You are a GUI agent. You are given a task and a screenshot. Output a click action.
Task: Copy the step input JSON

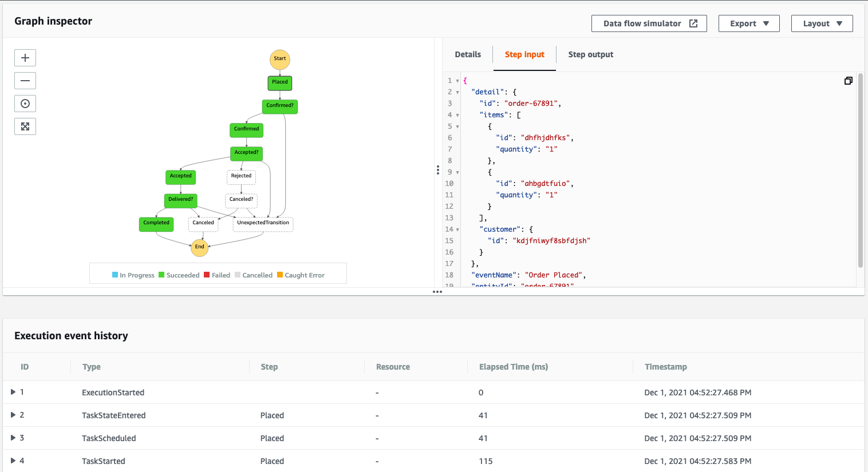click(848, 81)
